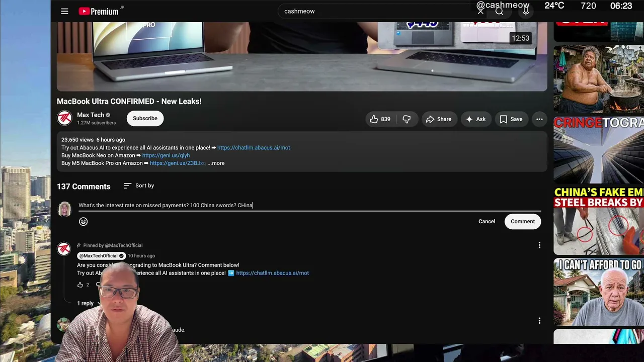Screen dimensions: 644x362
Task: Open the chatllm.abacus.ai link in description
Action: 254,148
